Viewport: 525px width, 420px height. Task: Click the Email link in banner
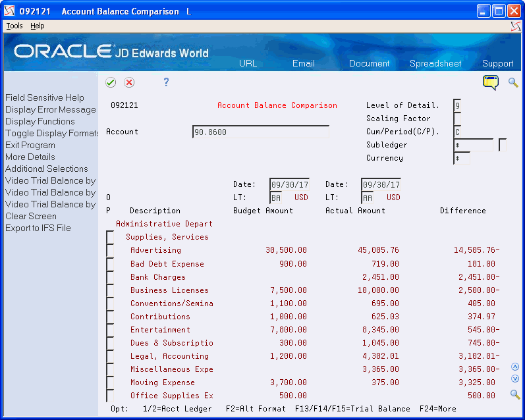(304, 64)
